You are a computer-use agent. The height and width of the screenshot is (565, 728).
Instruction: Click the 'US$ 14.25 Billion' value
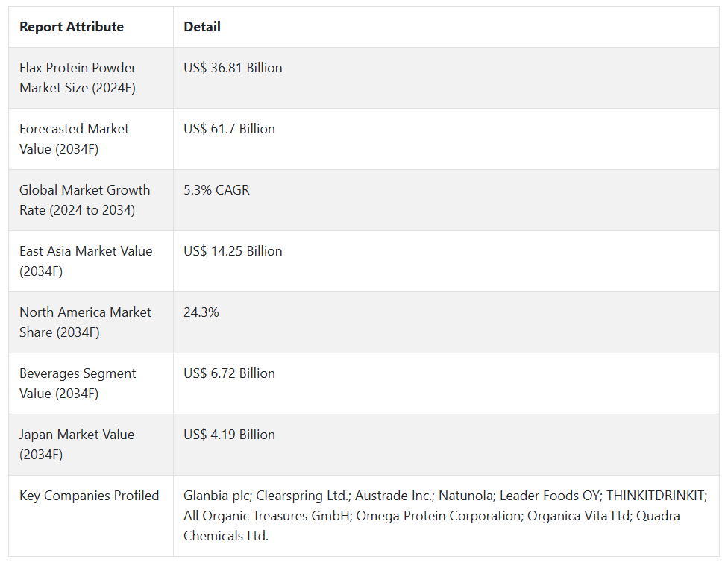(x=233, y=251)
